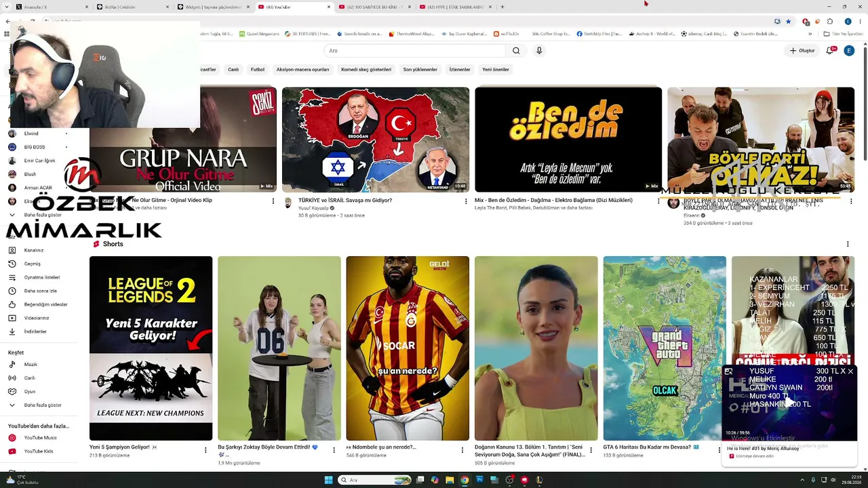Play TÜRKİYE ve İSRAİL video thumbnail
Viewport: 868px width, 488px height.
(376, 140)
